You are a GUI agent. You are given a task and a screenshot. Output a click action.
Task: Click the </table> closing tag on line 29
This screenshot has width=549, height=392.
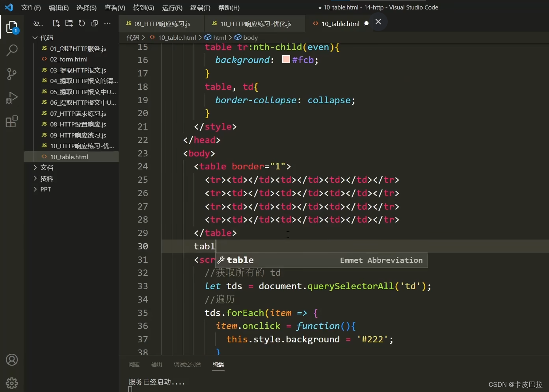(x=215, y=233)
